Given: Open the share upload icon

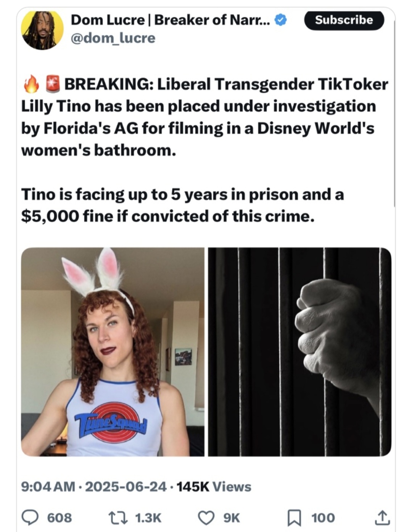Looking at the screenshot, I should 383,517.
